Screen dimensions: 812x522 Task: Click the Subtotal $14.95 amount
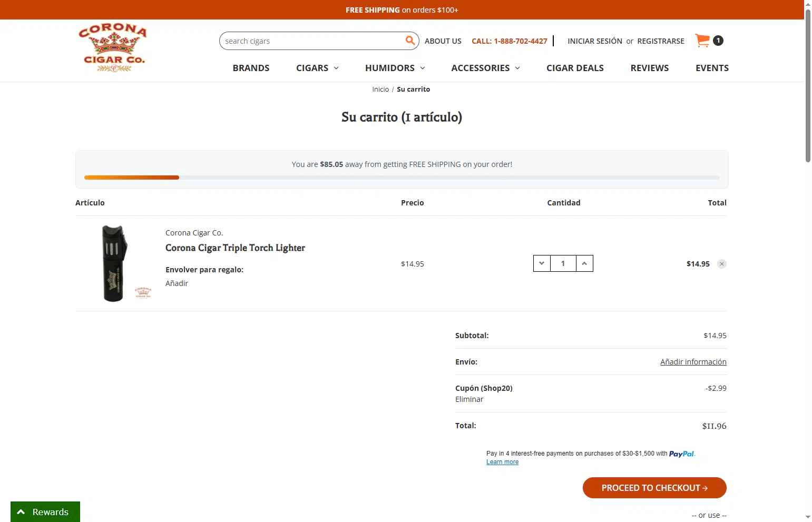(715, 336)
